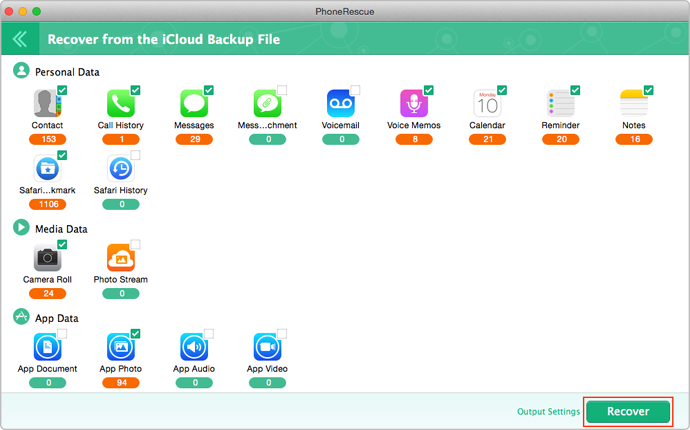Viewport: 690px width, 430px height.
Task: Uncheck the Reminder checkbox
Action: pyautogui.click(x=575, y=90)
